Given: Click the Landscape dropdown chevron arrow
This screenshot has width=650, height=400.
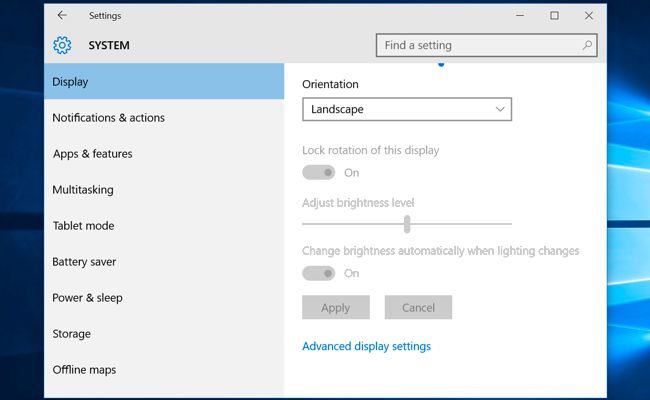Looking at the screenshot, I should 500,109.
